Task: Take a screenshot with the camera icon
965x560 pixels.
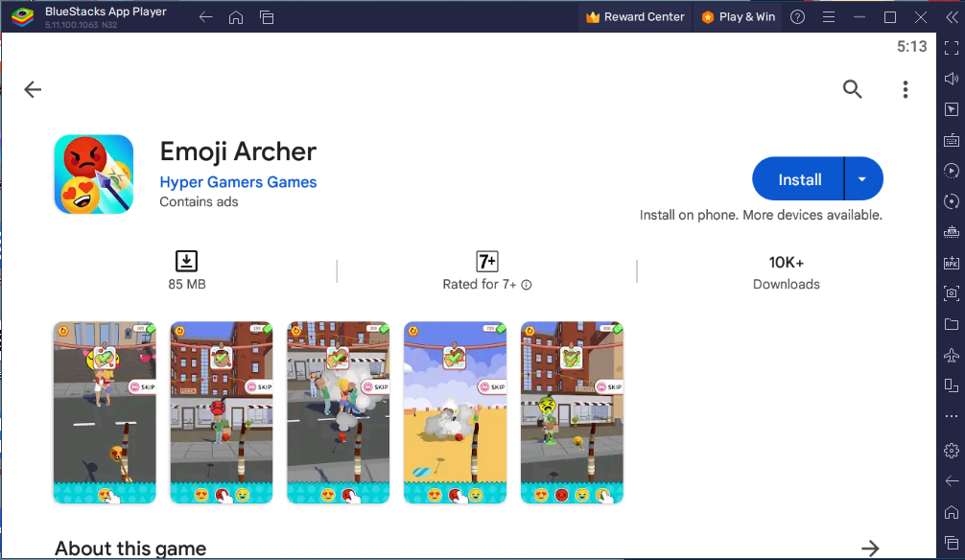Action: click(x=952, y=293)
